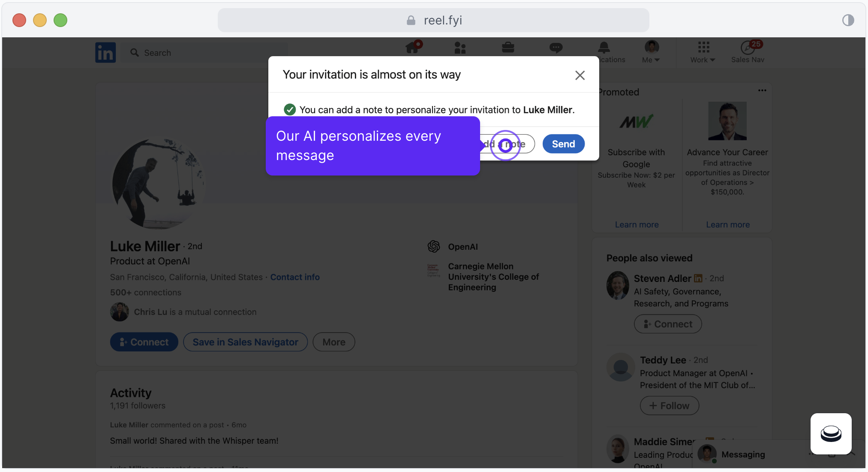Click the Send invitation button
Viewport: 868px width, 472px height.
coord(563,144)
